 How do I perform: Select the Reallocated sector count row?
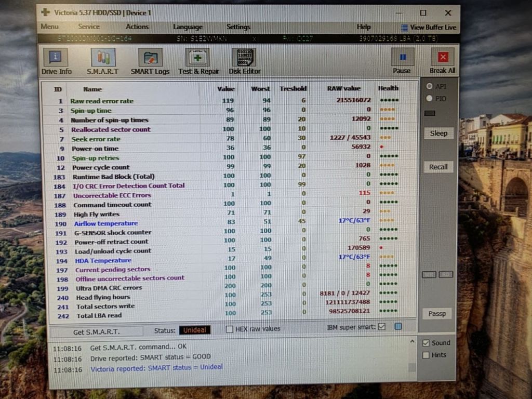229,129
